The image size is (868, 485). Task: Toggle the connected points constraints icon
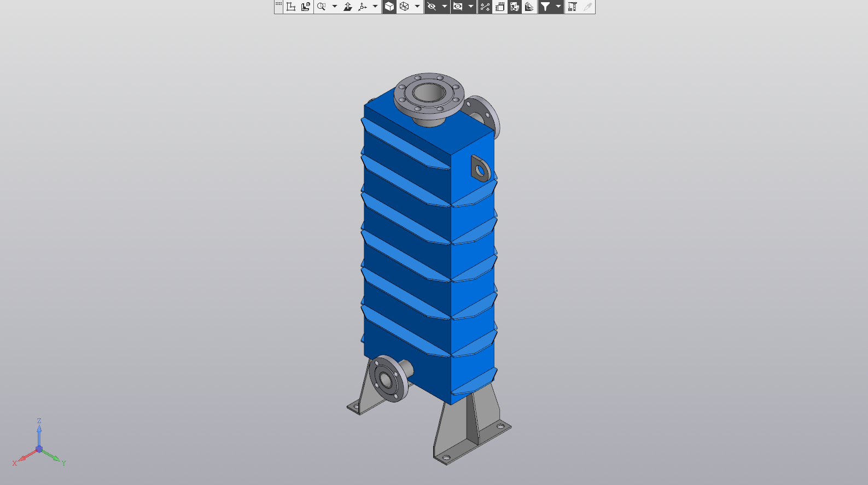click(485, 7)
